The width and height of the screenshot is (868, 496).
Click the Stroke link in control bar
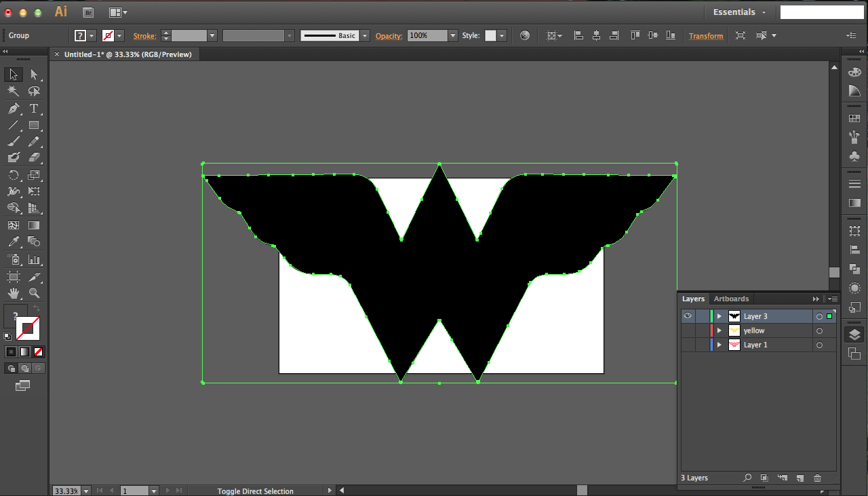coord(144,36)
